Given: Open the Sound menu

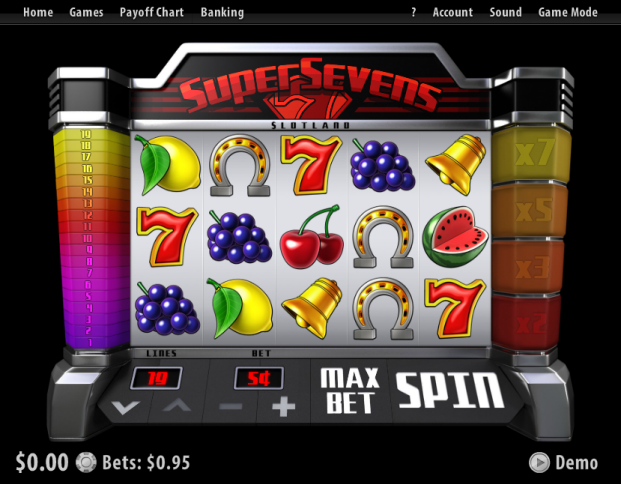Looking at the screenshot, I should [x=505, y=12].
